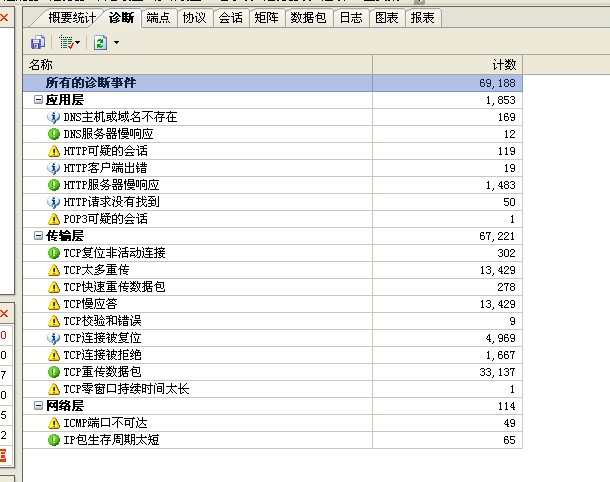Open the 数据包 tab
The width and height of the screenshot is (610, 482).
(x=309, y=18)
